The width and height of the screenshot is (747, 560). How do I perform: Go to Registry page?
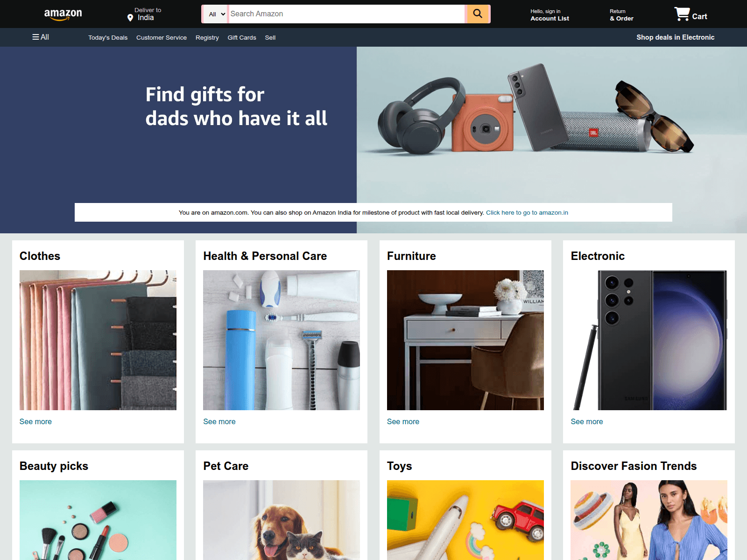(x=207, y=38)
